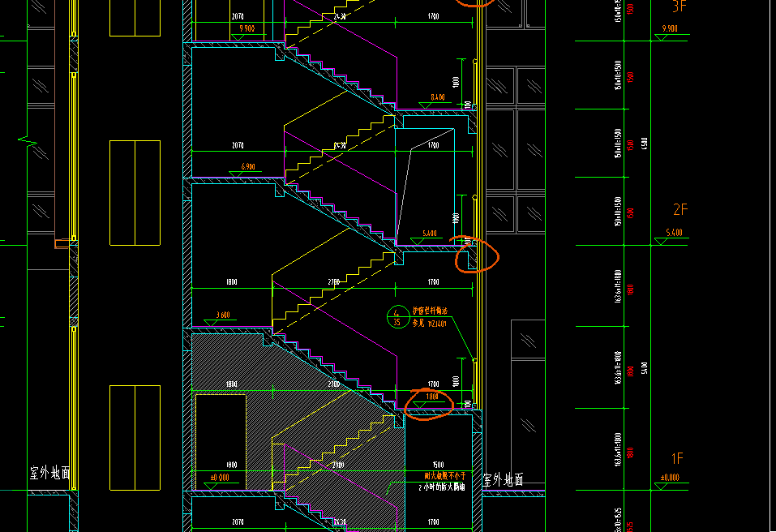Pick the 9.900 elevation beside 3F

670,28
